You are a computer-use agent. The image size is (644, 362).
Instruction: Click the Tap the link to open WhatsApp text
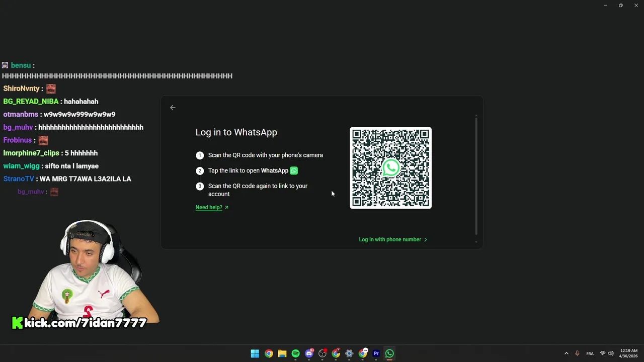(248, 171)
